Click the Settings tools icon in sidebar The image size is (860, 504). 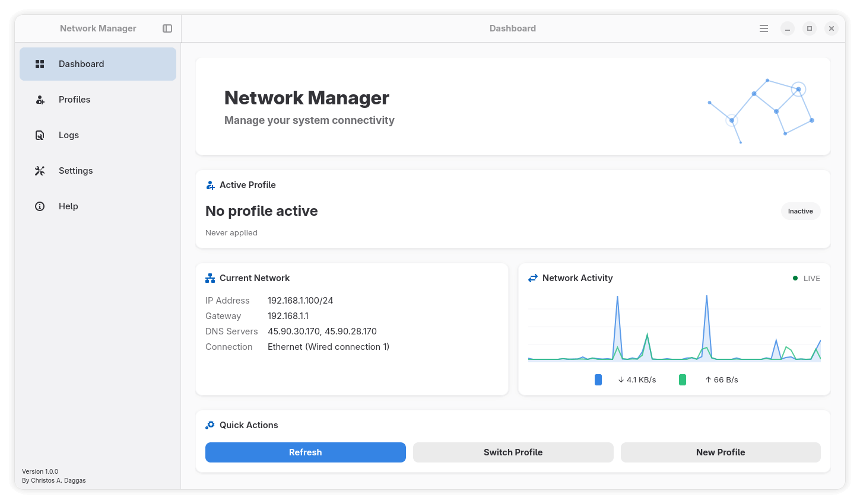(40, 171)
